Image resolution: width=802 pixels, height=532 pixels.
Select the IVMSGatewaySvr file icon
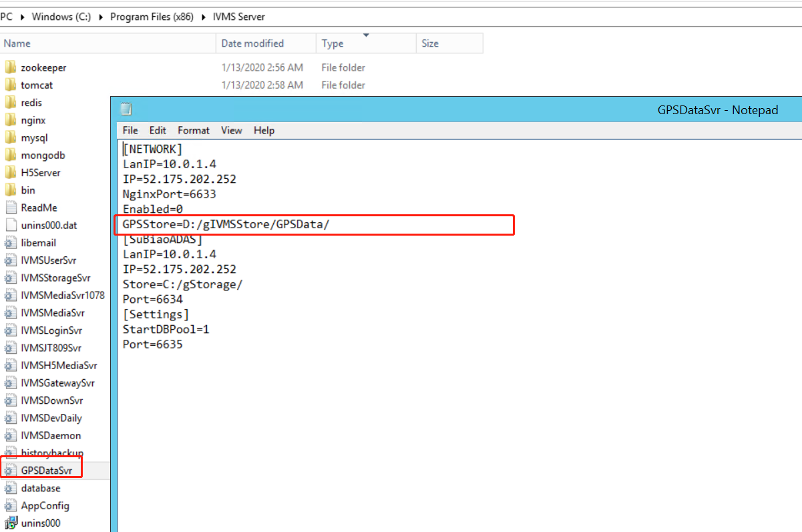[10, 383]
